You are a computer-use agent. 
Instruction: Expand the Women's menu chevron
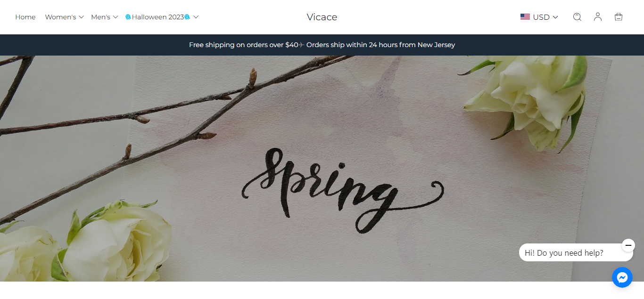click(81, 17)
